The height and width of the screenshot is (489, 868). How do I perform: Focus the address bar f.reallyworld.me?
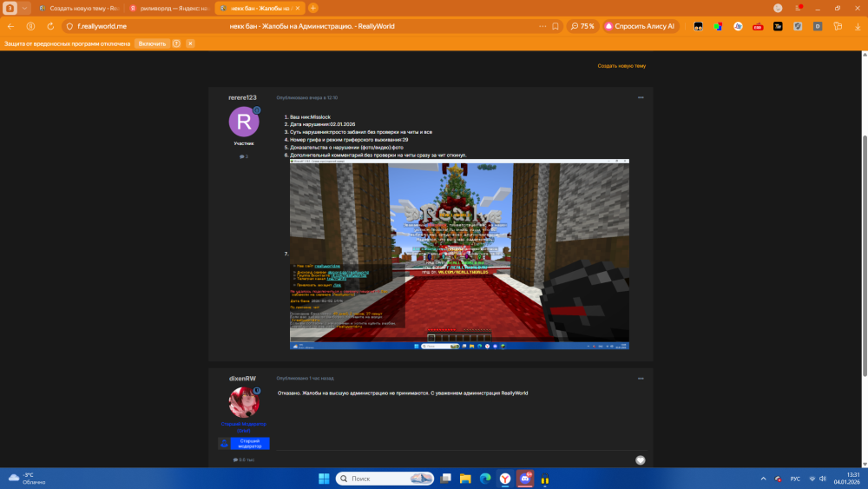point(102,26)
